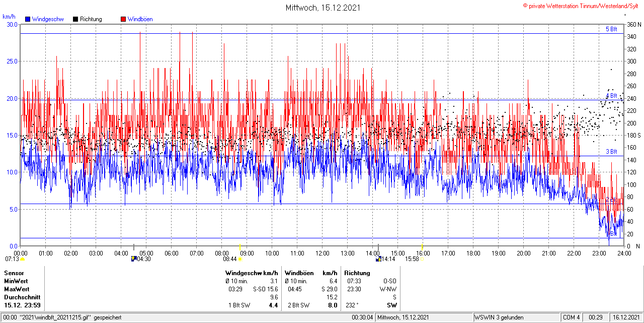Click the MinWert row label
Screen dimensions: 644x323
tap(16, 281)
